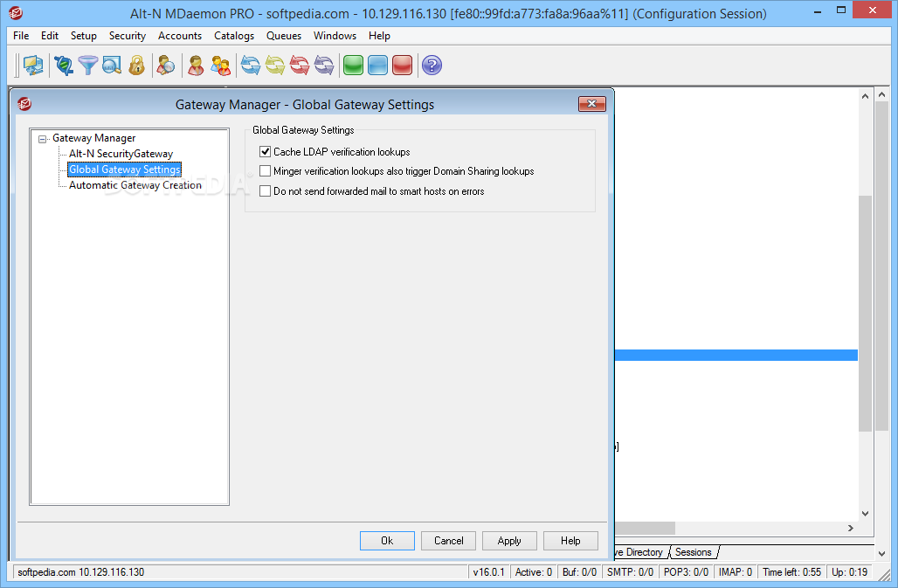Collapse the Gateway Manager tree node

(43, 139)
